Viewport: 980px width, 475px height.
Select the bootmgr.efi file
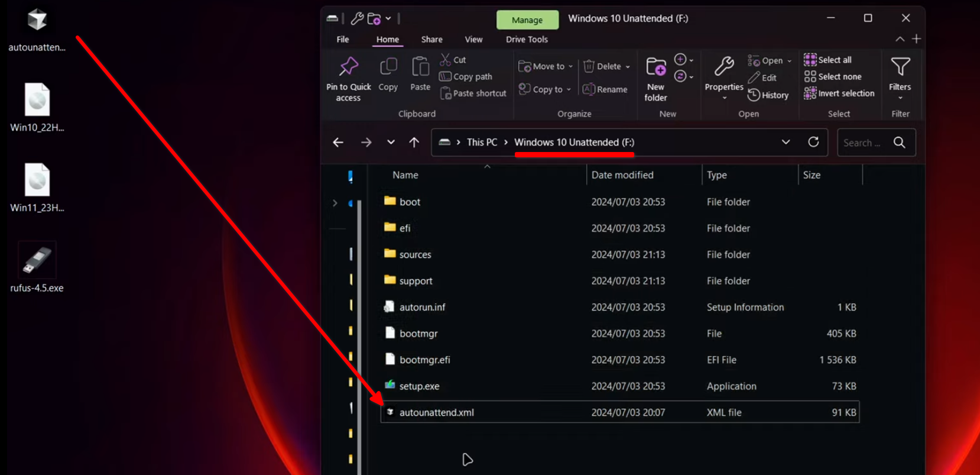coord(620,360)
